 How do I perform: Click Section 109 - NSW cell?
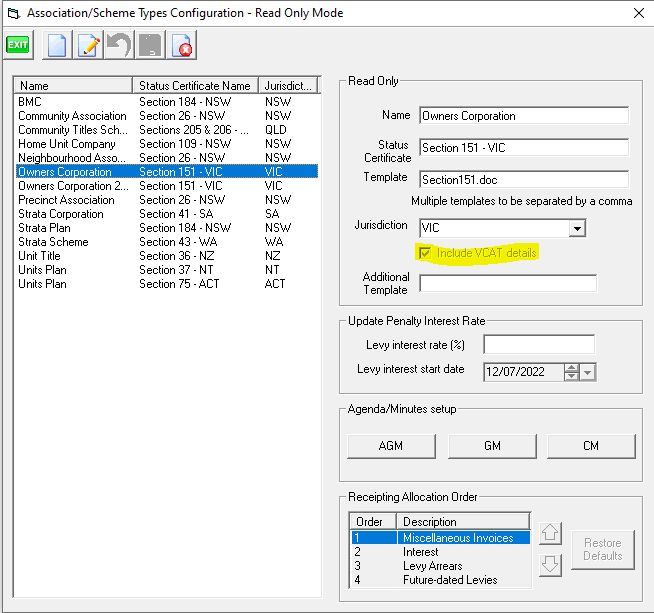185,144
